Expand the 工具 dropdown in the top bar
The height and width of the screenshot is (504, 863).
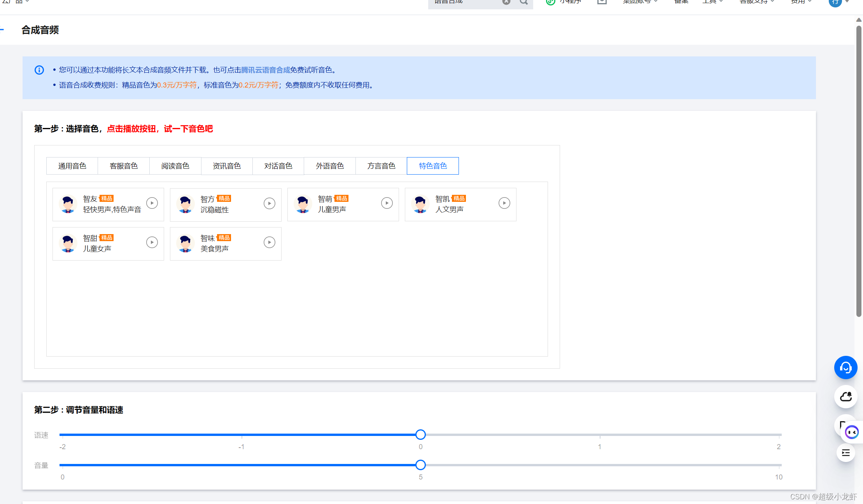point(712,2)
